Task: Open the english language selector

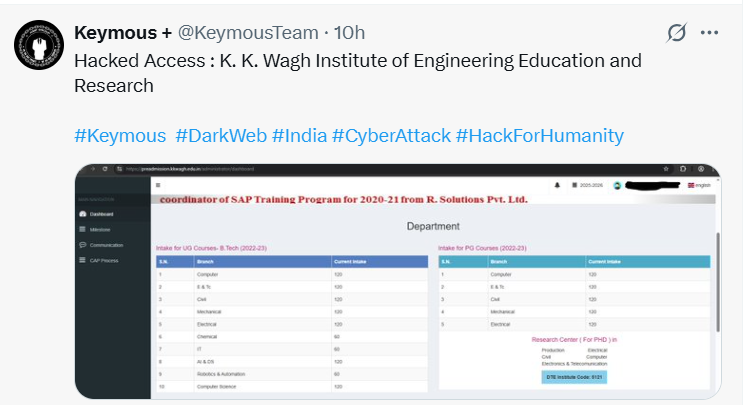Action: pos(698,185)
